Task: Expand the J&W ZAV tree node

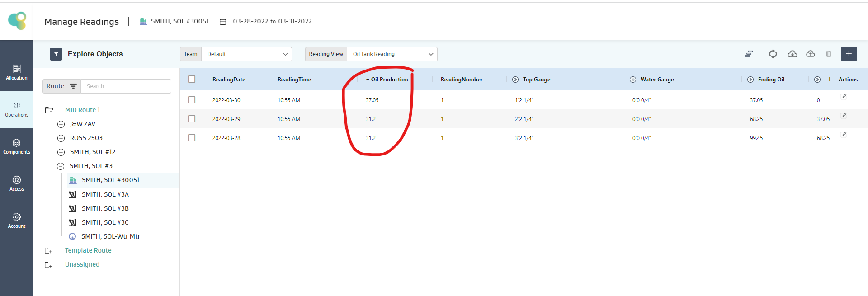Action: coord(61,124)
